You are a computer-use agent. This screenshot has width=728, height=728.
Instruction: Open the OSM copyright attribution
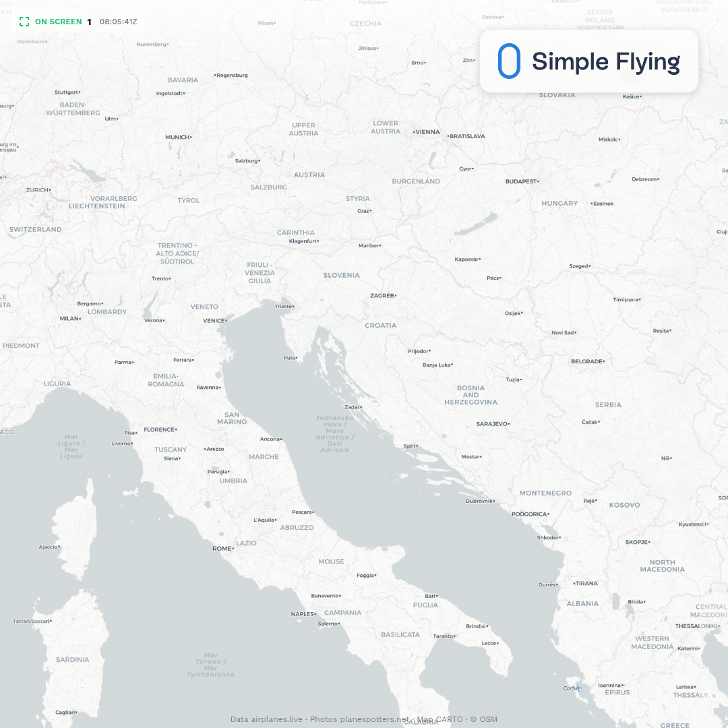(484, 719)
